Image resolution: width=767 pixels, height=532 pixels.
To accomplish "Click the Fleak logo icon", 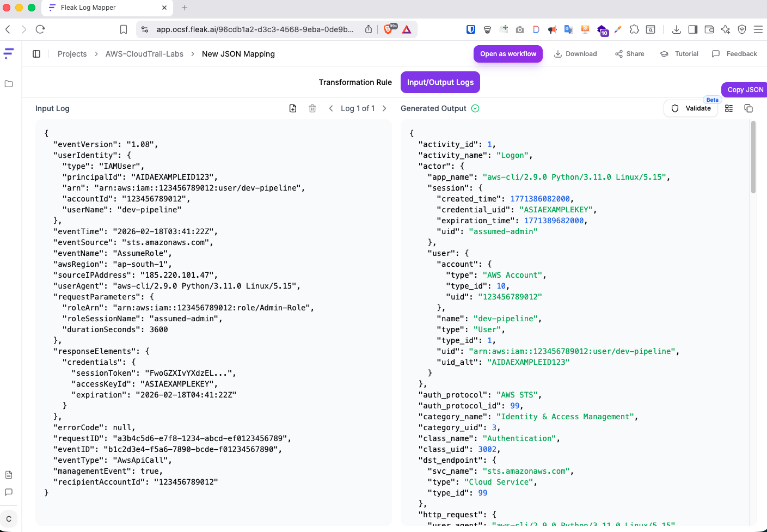I will [x=9, y=53].
